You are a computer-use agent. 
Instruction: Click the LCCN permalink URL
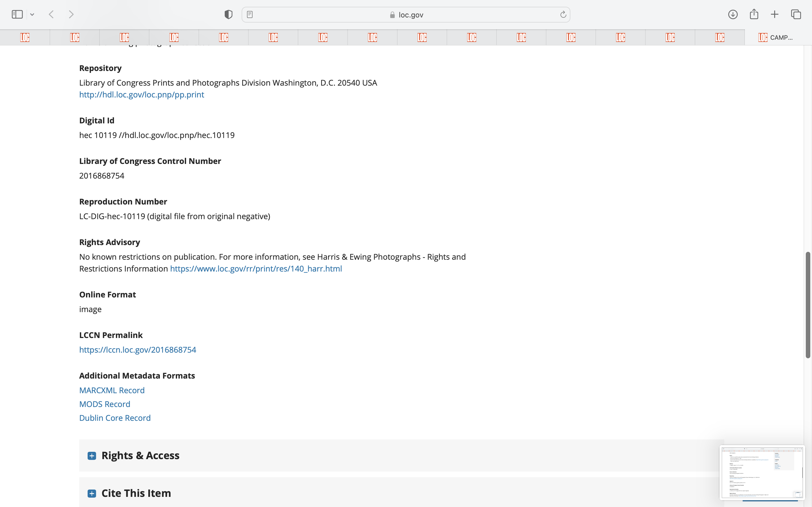tap(138, 350)
